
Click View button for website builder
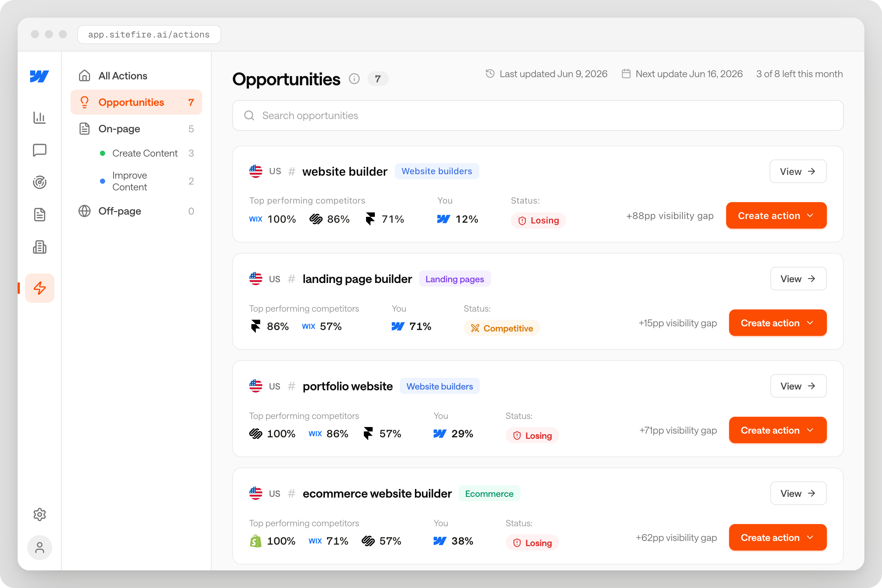(x=798, y=171)
